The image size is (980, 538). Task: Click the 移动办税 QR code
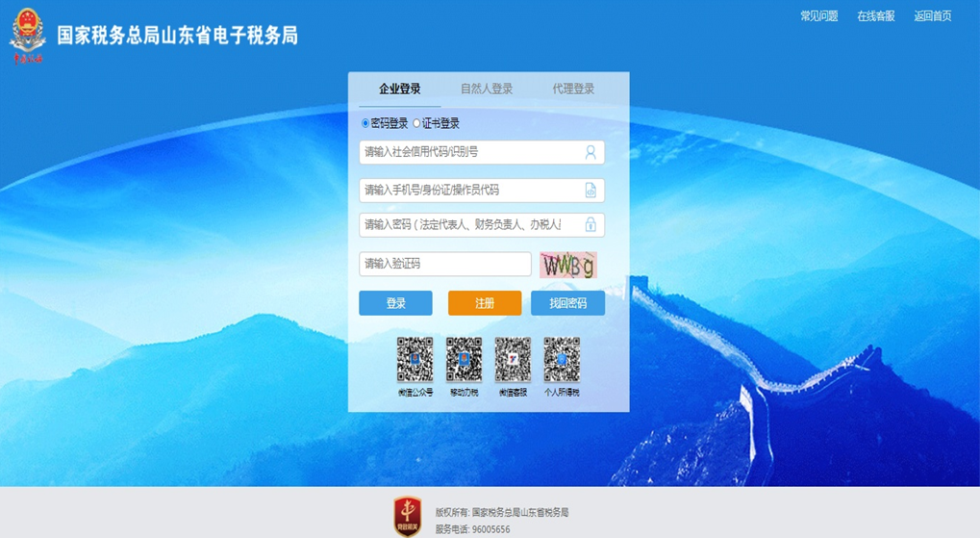pos(464,360)
